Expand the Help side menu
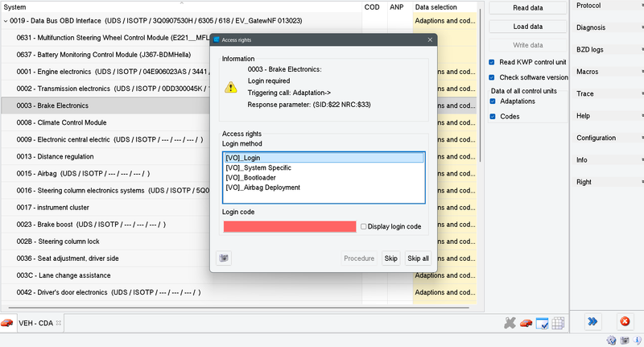The image size is (644, 347). (x=607, y=116)
